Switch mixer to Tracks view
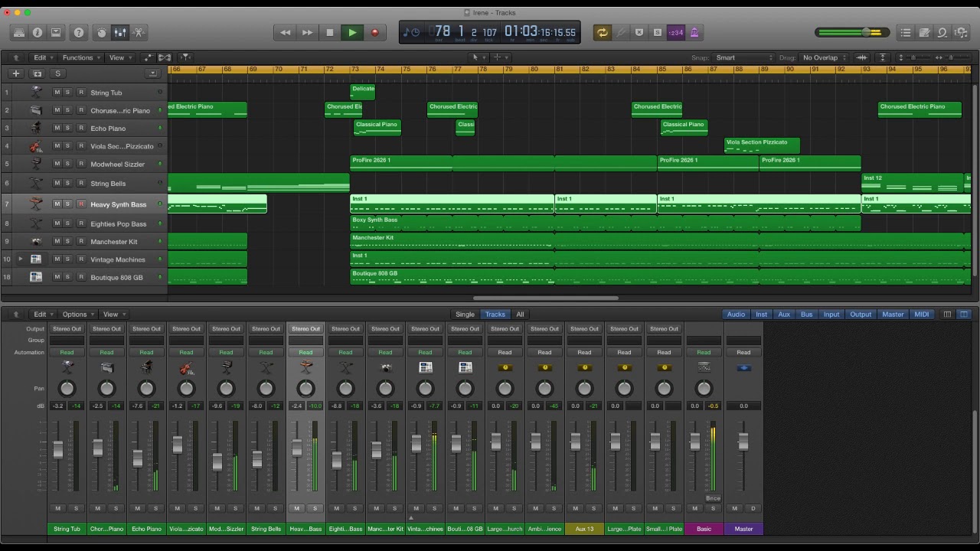The image size is (980, 551). click(495, 315)
